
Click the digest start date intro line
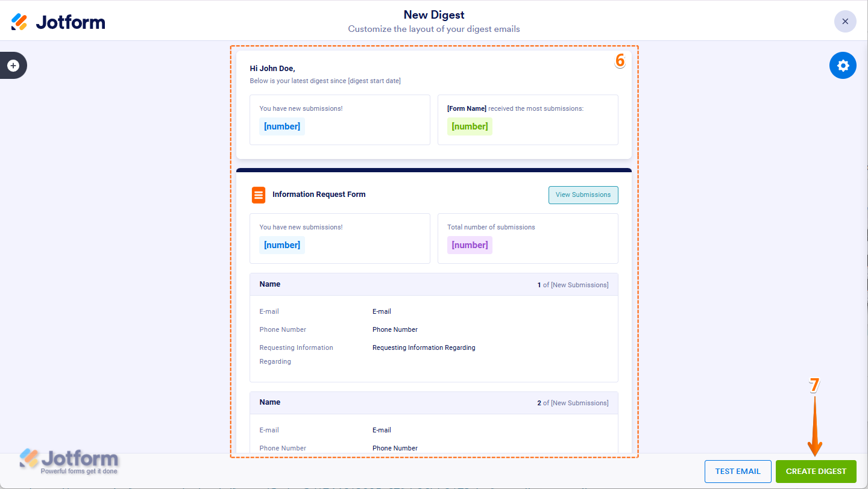[x=325, y=81]
